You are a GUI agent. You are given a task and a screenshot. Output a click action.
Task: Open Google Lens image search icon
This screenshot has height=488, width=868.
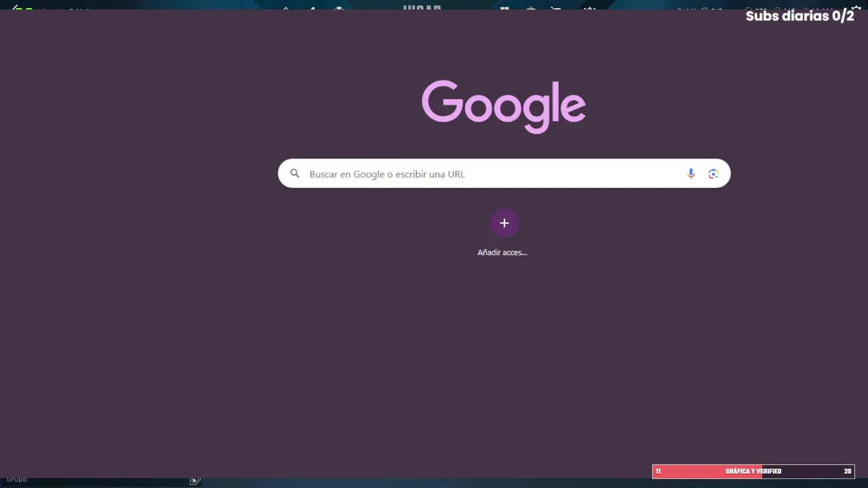point(713,174)
